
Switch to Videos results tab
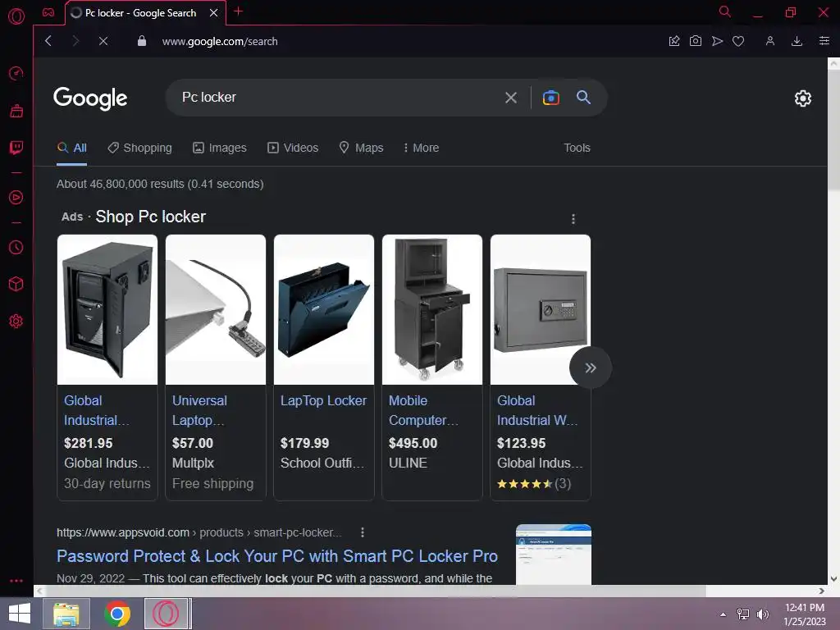click(293, 148)
